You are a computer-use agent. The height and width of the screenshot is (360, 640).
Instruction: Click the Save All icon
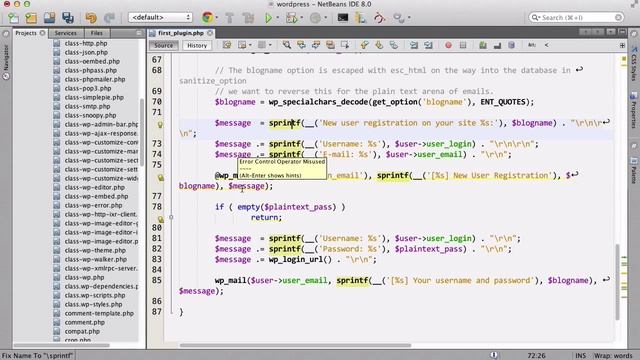tap(68, 18)
